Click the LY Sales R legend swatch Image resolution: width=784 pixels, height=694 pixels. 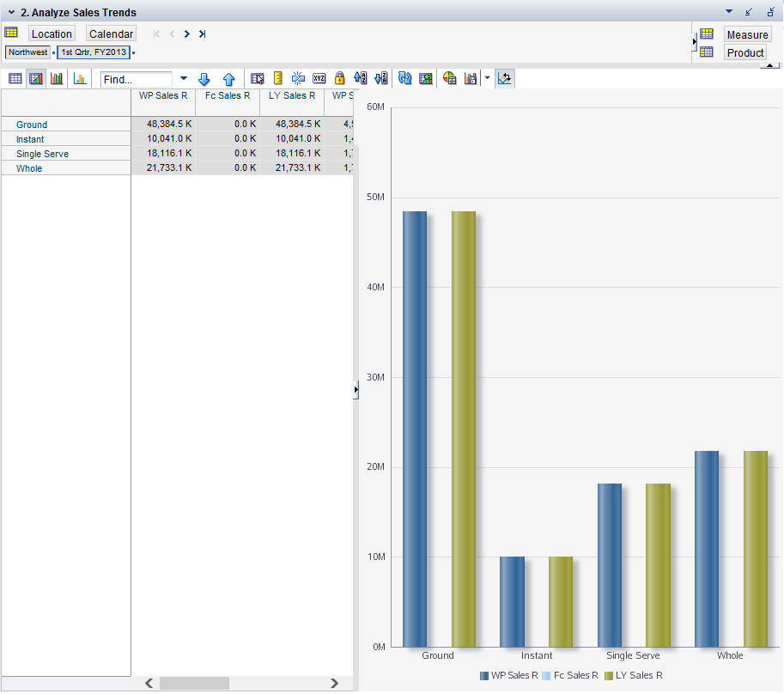(x=609, y=676)
